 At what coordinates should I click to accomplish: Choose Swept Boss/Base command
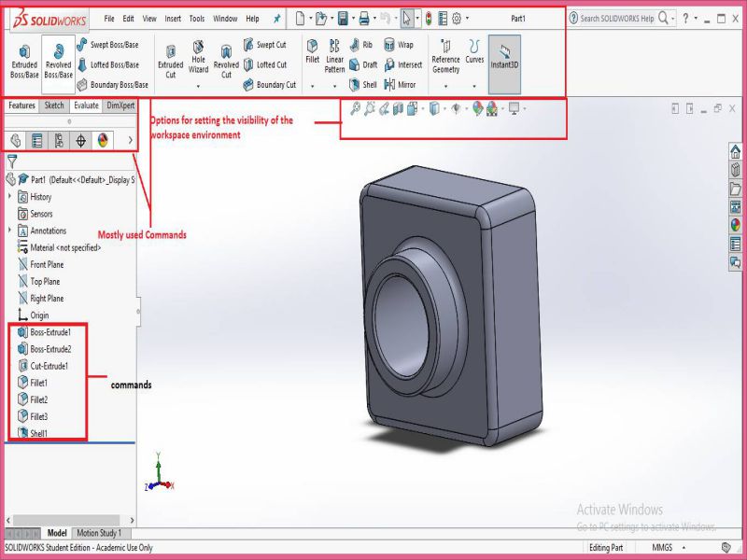107,45
